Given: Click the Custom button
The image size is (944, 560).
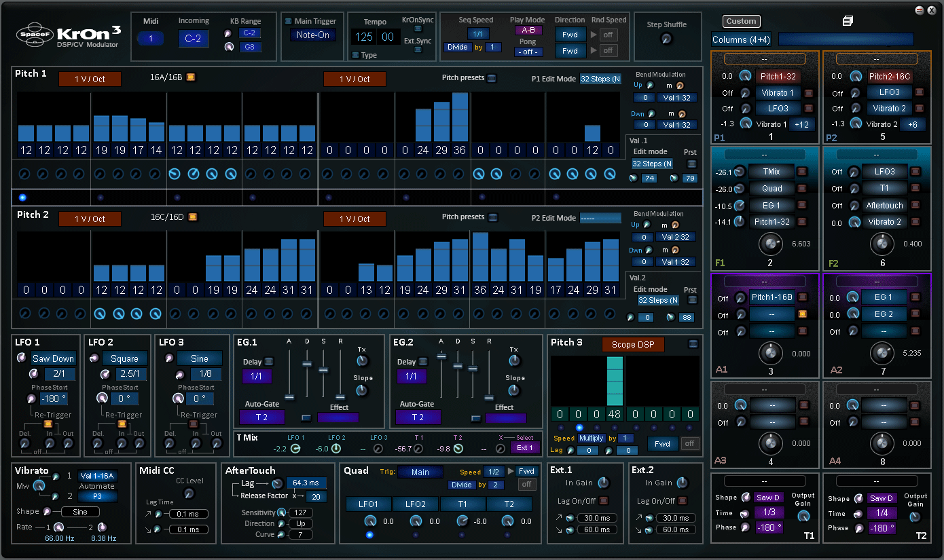Looking at the screenshot, I should [x=741, y=21].
